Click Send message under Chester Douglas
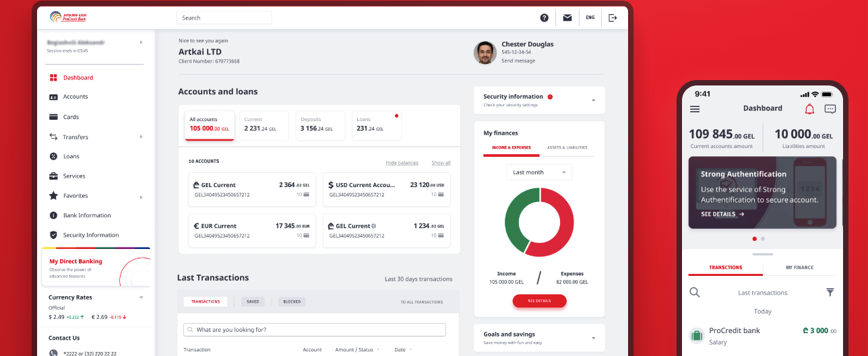The width and height of the screenshot is (868, 356). tap(518, 61)
